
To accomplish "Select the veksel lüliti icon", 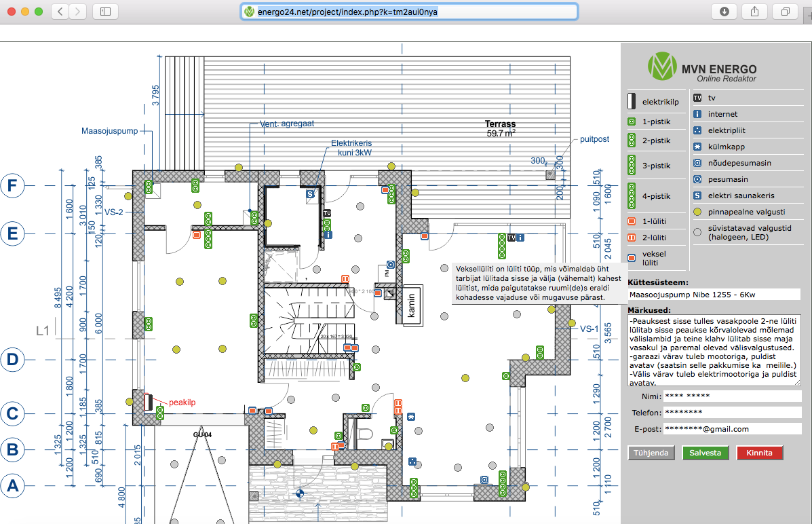I will tap(632, 258).
